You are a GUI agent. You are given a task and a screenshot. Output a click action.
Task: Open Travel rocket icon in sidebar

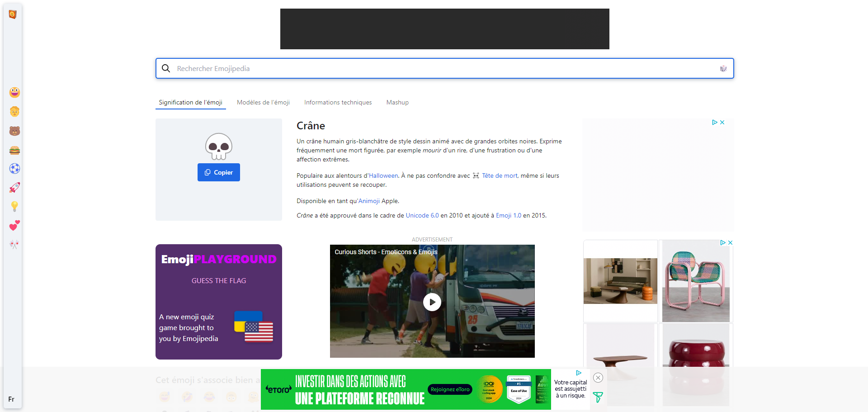(x=14, y=188)
